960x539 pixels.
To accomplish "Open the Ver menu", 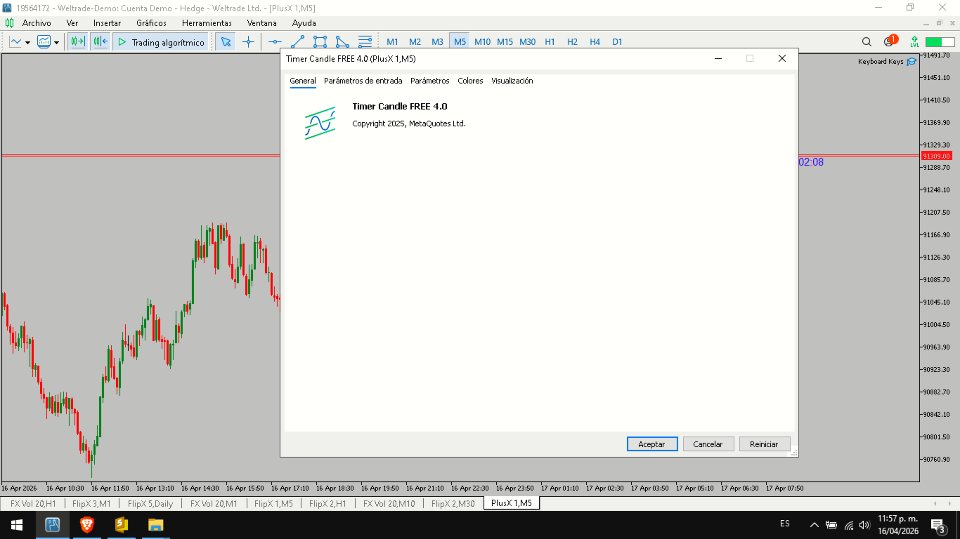I will coord(72,23).
